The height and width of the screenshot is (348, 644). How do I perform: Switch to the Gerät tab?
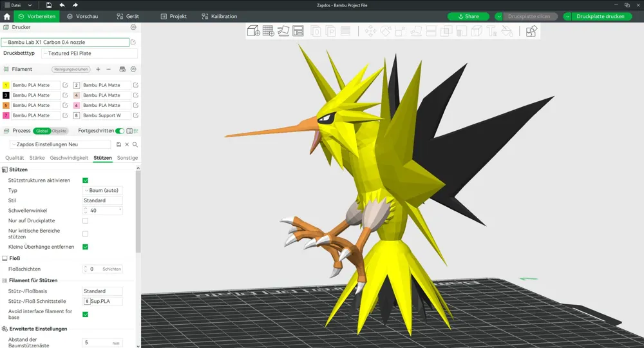[x=128, y=17]
